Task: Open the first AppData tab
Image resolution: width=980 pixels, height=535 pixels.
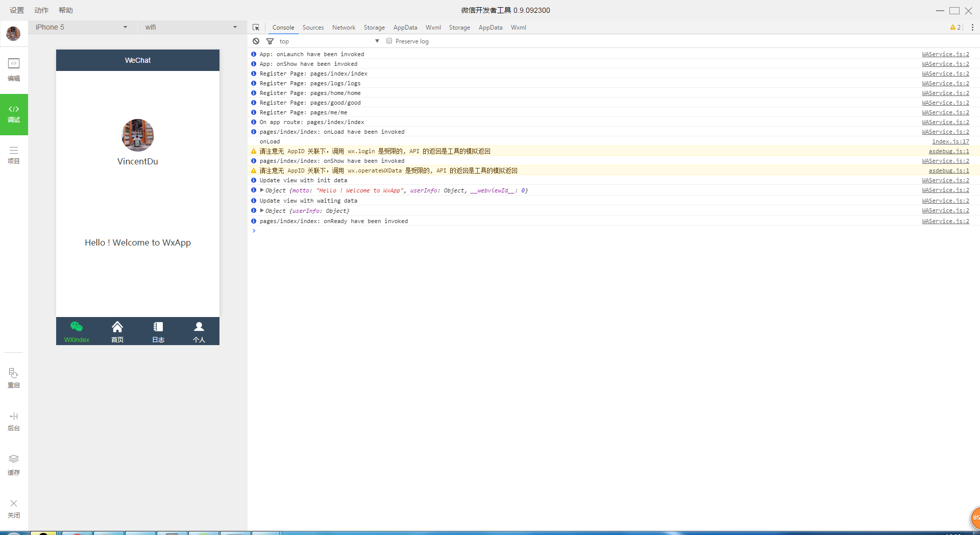Action: pyautogui.click(x=405, y=28)
